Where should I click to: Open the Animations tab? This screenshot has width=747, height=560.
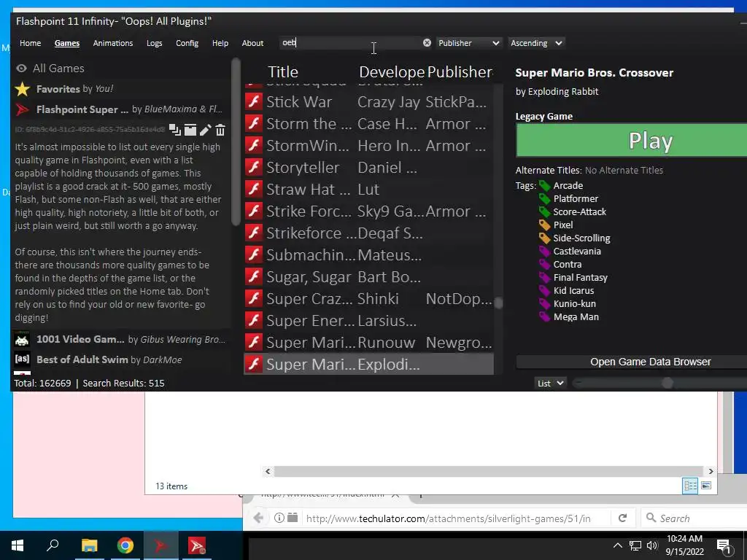[x=113, y=43]
